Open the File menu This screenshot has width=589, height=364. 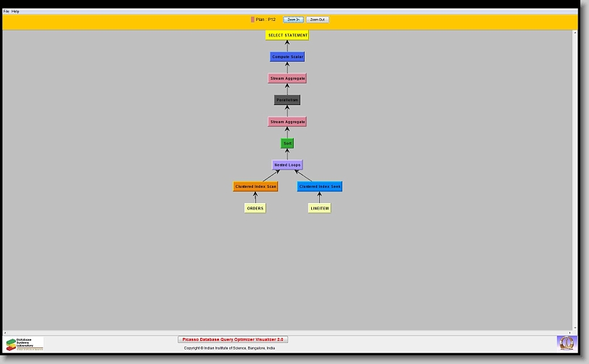(x=7, y=12)
